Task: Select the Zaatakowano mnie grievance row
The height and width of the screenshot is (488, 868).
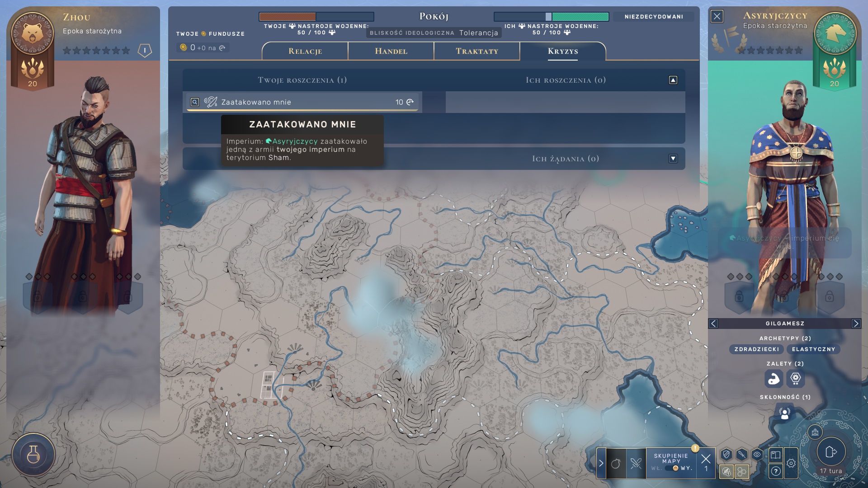Action: coord(302,102)
